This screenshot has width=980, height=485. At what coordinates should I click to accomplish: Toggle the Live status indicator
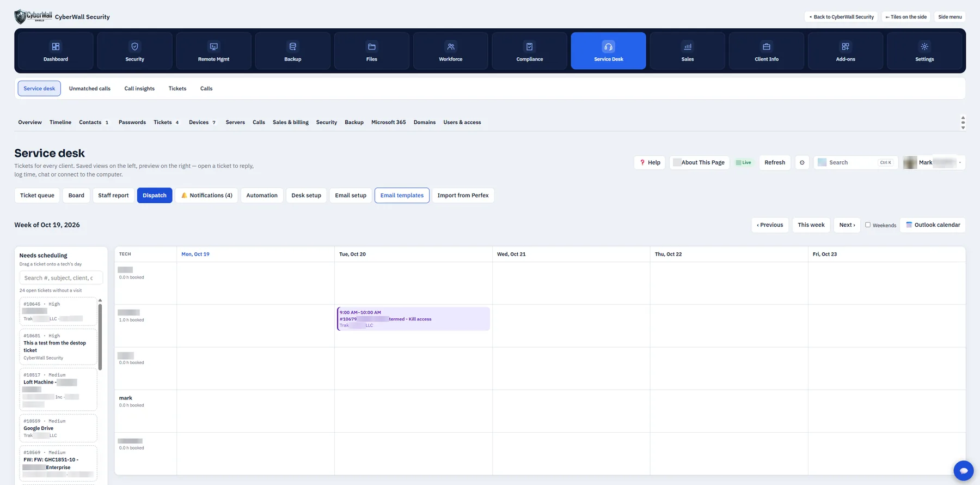(744, 162)
